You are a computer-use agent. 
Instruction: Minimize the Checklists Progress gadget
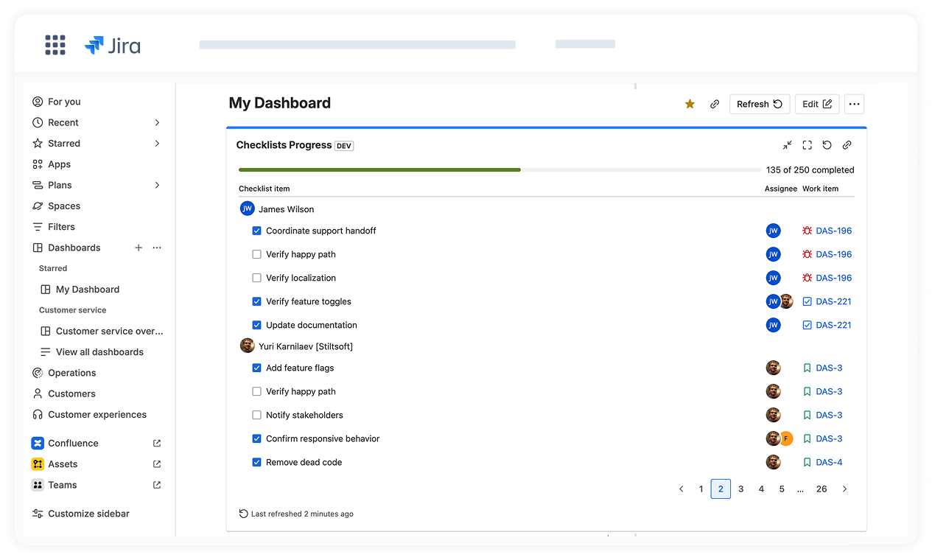pyautogui.click(x=787, y=145)
